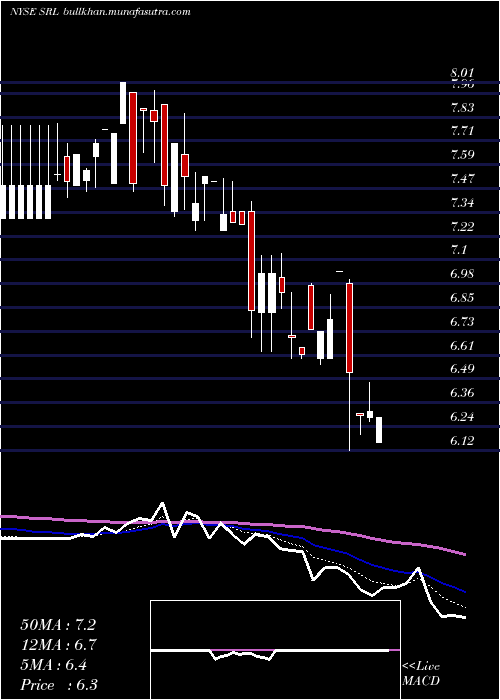Click the <<Live MACD label

click(x=421, y=674)
